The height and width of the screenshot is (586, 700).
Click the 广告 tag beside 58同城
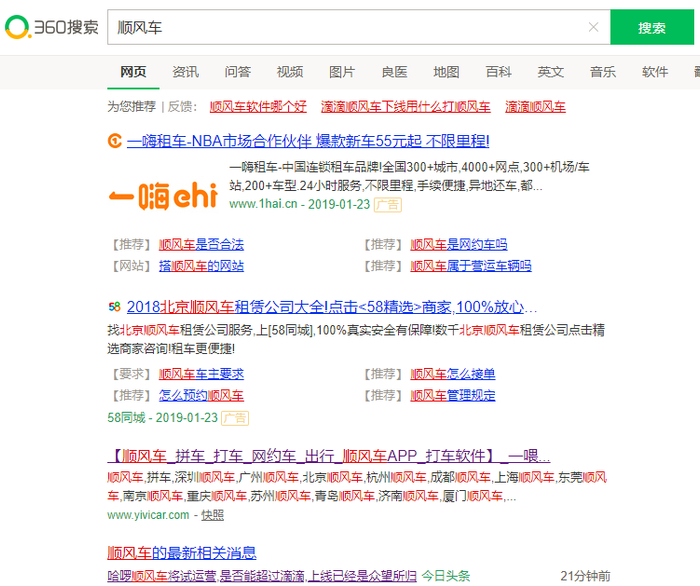235,418
